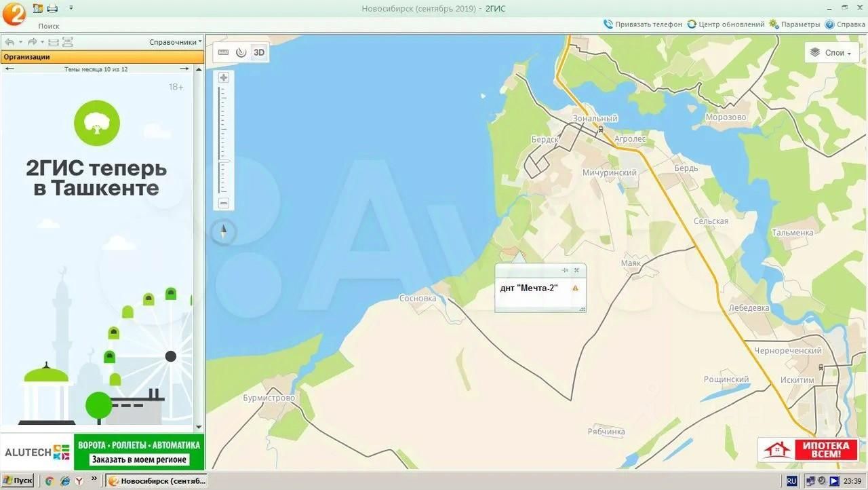Click warning triangle icon in callout
Screen dimensions: 868x490
(575, 288)
